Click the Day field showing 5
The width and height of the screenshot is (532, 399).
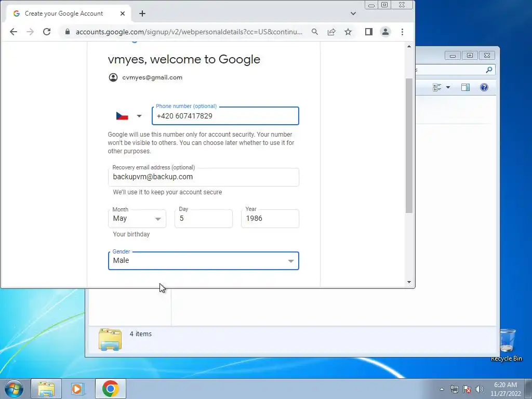point(204,219)
